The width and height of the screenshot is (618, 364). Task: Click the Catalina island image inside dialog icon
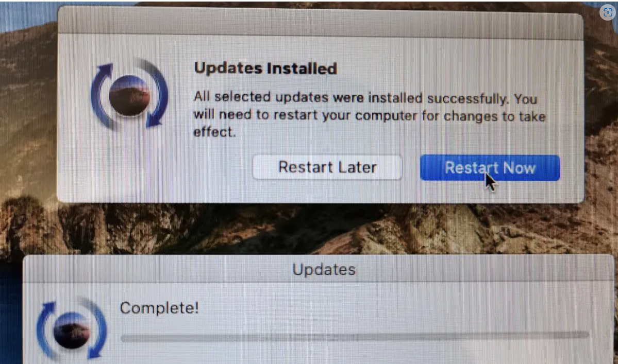(129, 95)
